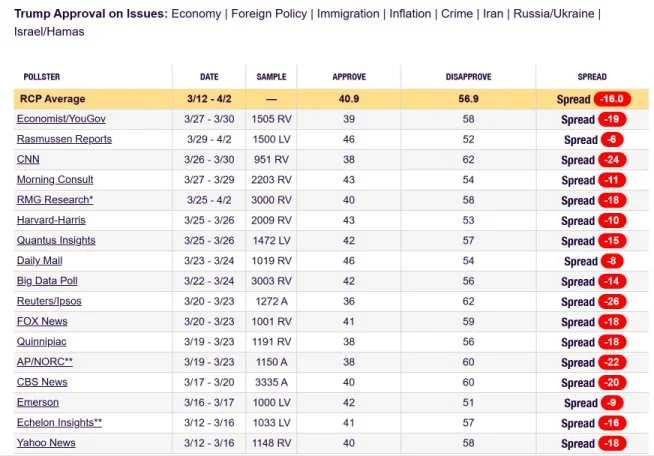
Task: Open the Echelon Insights poll link
Action: point(59,423)
